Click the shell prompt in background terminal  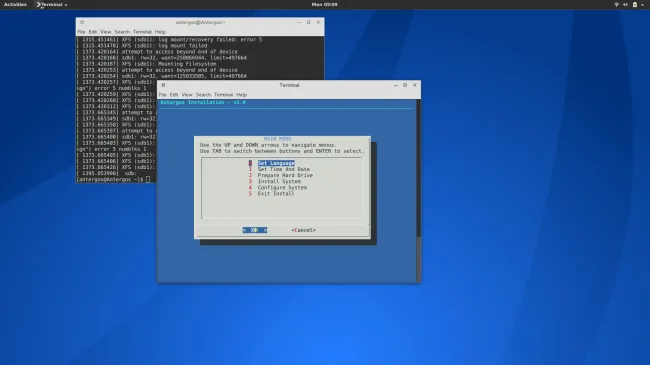(x=110, y=180)
